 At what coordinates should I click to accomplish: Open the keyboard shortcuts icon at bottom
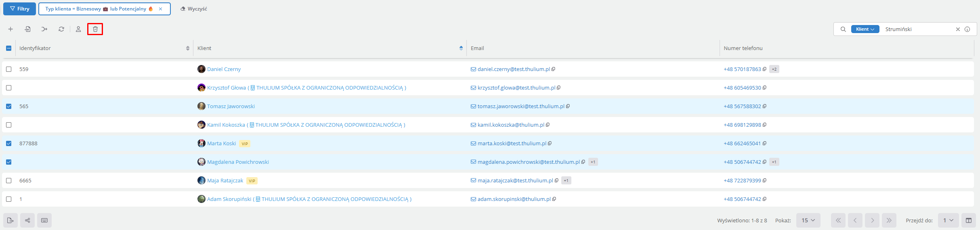[44, 220]
